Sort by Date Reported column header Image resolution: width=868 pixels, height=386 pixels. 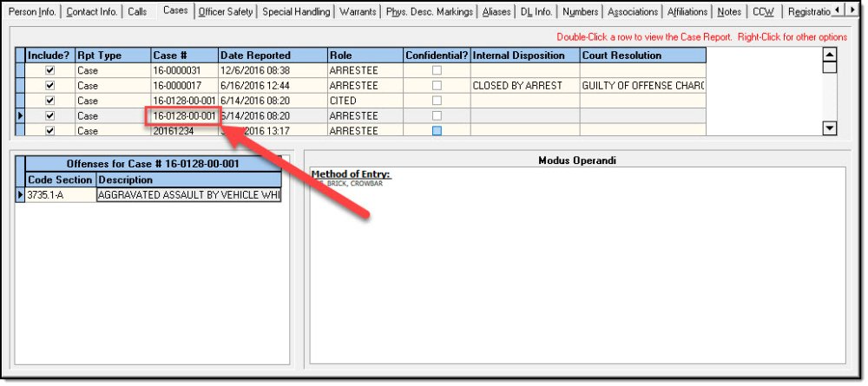[273, 56]
